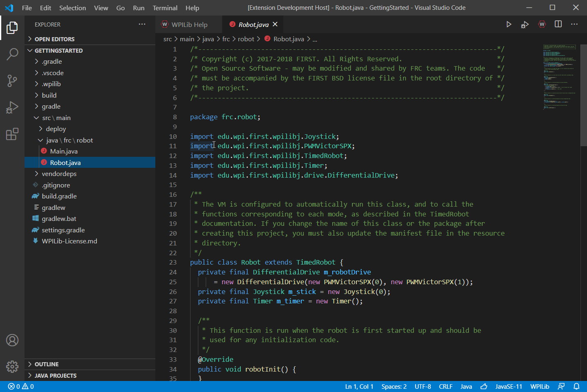Click the editor vertical scrollbar thumb
Image resolution: width=587 pixels, height=392 pixels.
coord(584,95)
